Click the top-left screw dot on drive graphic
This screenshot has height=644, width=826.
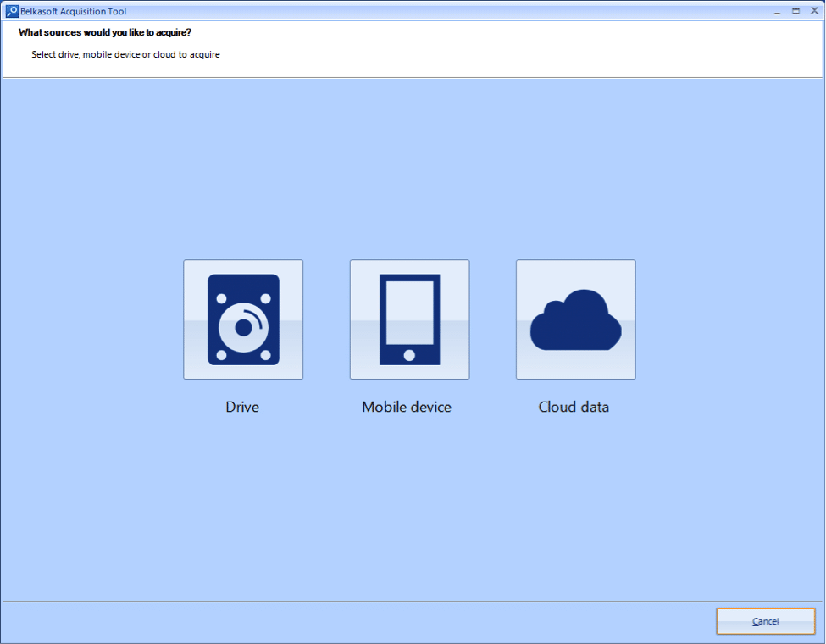click(222, 299)
